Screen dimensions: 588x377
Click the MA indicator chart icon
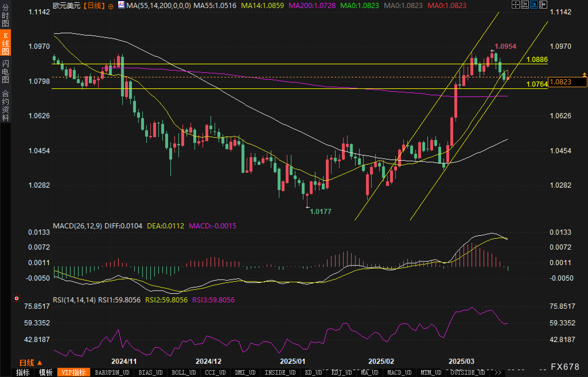tap(121, 5)
